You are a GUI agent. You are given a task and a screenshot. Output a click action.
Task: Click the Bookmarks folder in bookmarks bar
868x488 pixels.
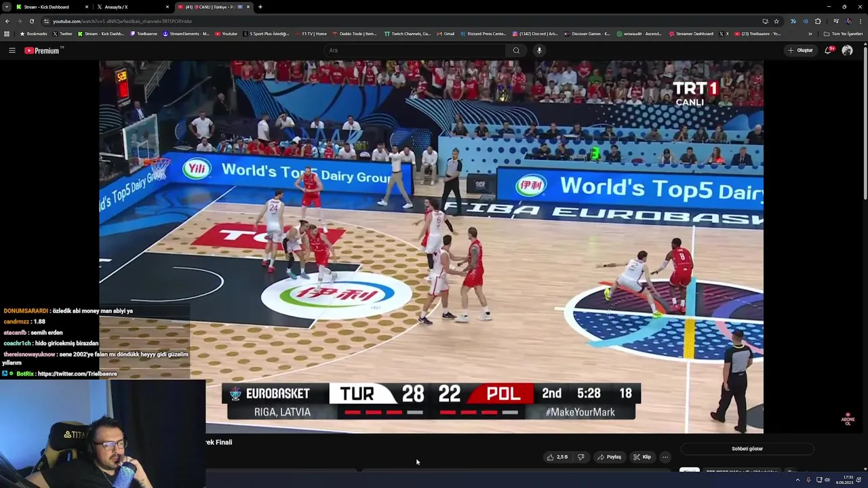[x=33, y=33]
